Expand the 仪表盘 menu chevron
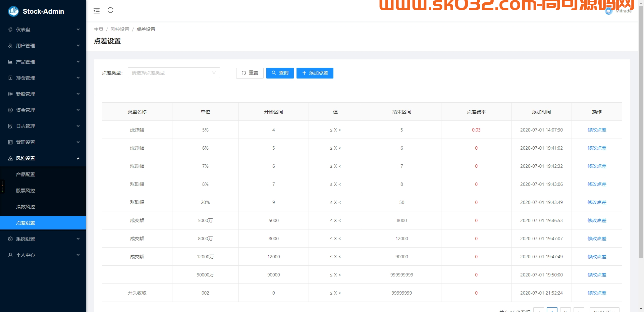 [x=78, y=30]
